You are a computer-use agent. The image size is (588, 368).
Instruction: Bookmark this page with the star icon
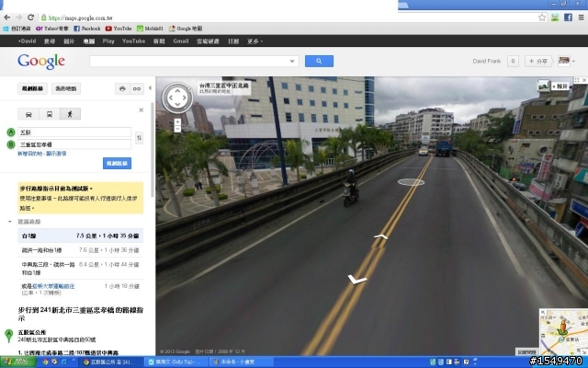point(542,17)
